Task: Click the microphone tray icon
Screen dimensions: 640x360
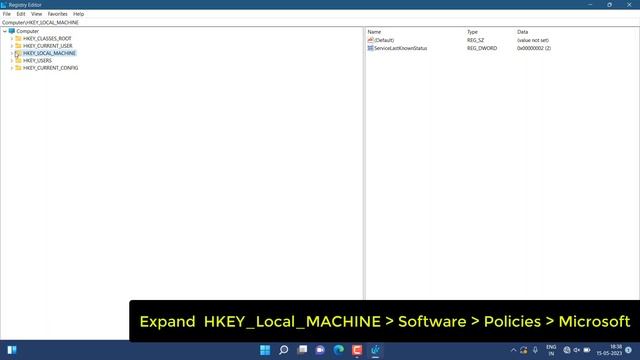Action: (x=535, y=350)
